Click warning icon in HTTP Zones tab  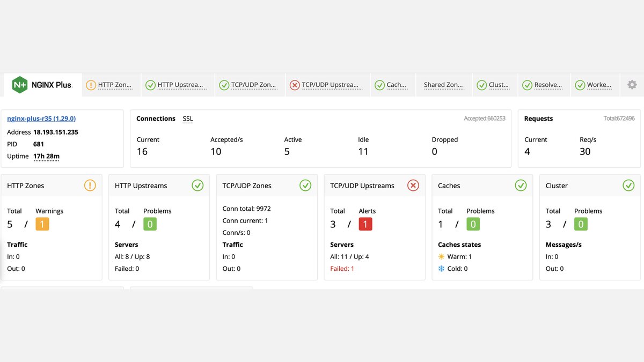91,85
